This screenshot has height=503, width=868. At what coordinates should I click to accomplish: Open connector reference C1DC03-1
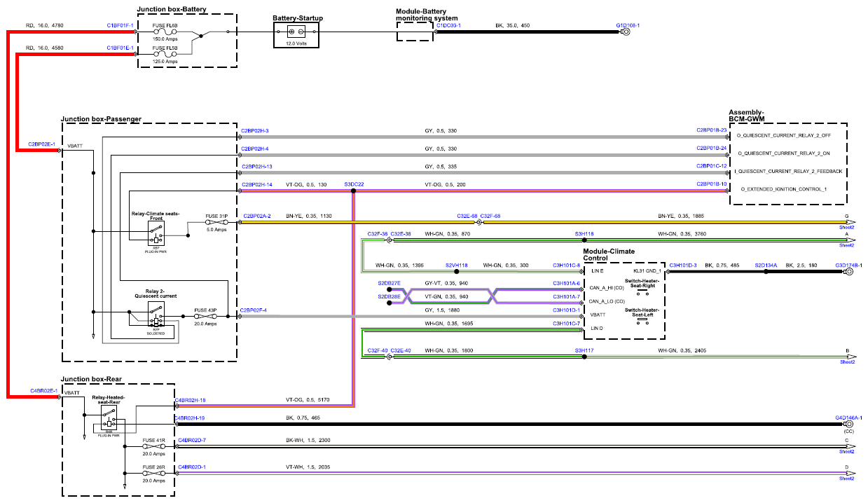pos(449,25)
